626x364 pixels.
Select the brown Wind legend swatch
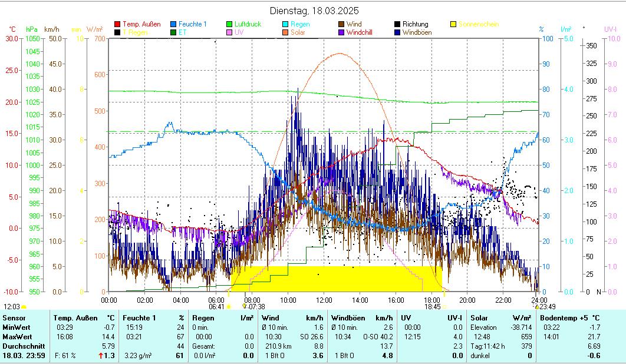[341, 24]
